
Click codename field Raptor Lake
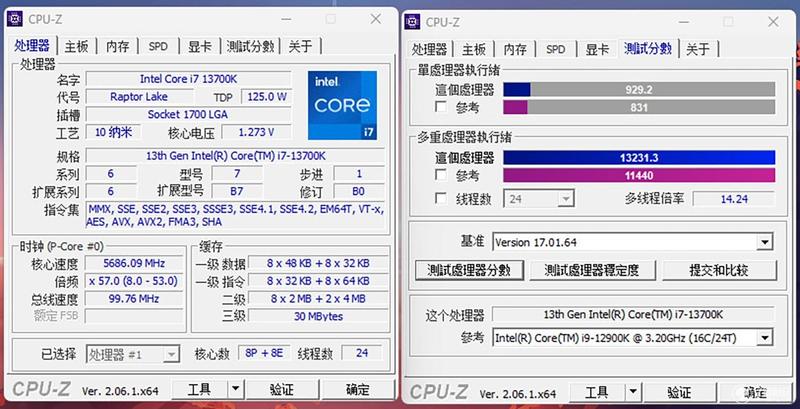[139, 96]
